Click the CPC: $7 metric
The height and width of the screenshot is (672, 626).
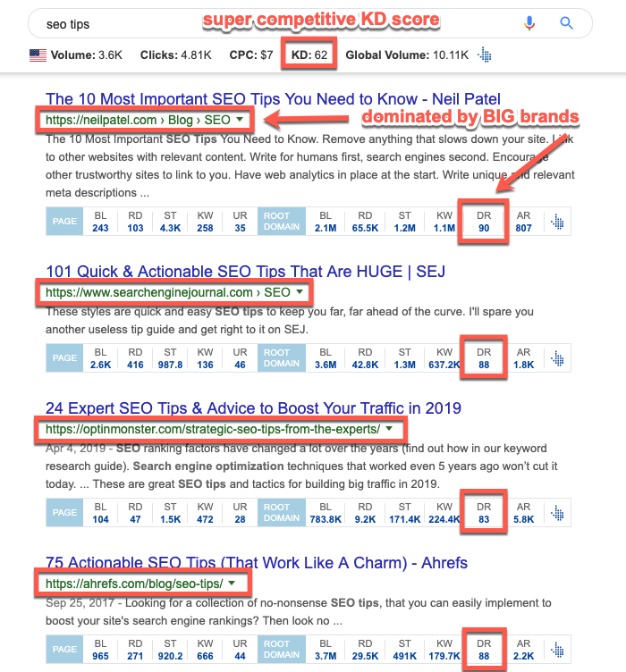[x=251, y=55]
